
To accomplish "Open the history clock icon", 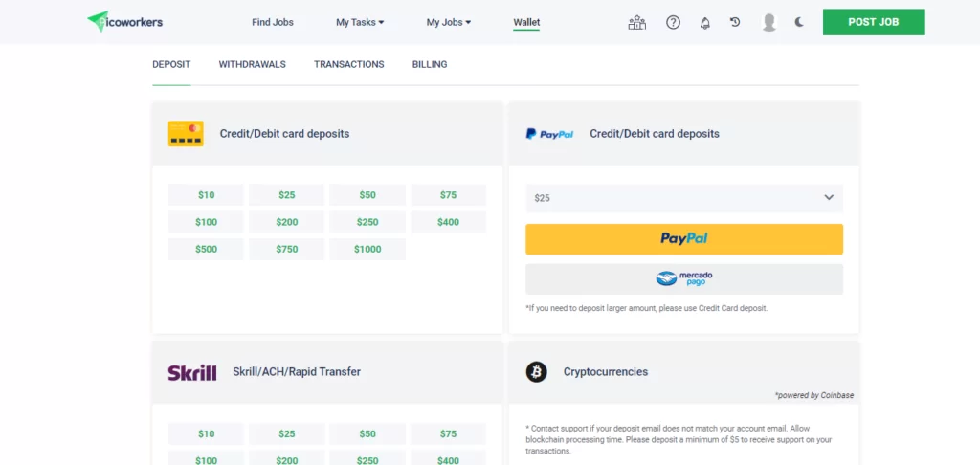I will click(735, 23).
